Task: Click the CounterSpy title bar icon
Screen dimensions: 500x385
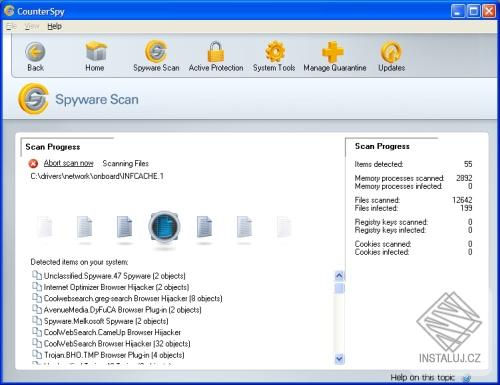Action: tap(9, 11)
